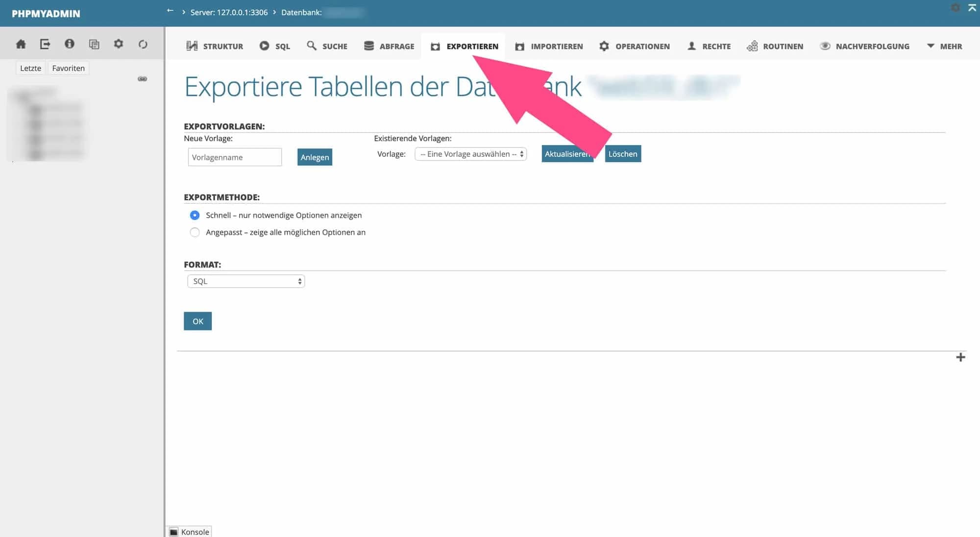Image resolution: width=980 pixels, height=537 pixels.
Task: Click the Anlegen button for a new template
Action: [315, 157]
